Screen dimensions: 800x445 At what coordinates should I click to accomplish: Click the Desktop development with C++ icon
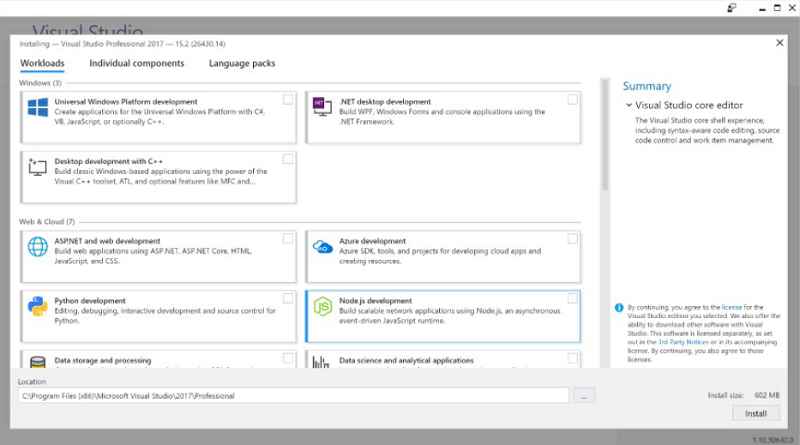coord(37,167)
